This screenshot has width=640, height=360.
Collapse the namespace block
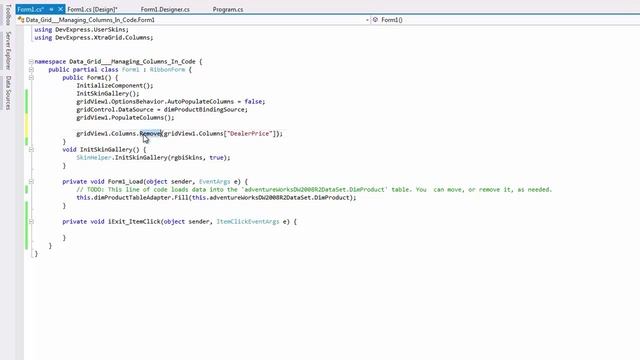tap(31, 62)
